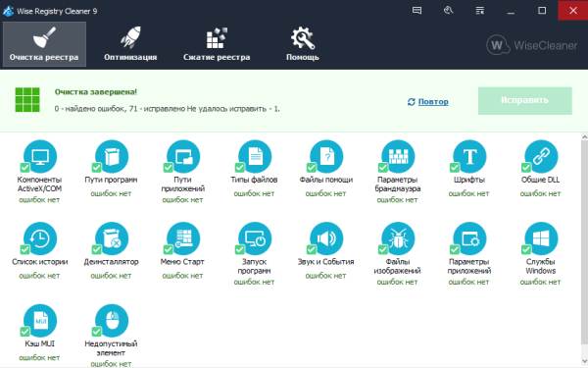Select the Запуск программ category icon
Image resolution: width=588 pixels, height=368 pixels.
(x=255, y=238)
